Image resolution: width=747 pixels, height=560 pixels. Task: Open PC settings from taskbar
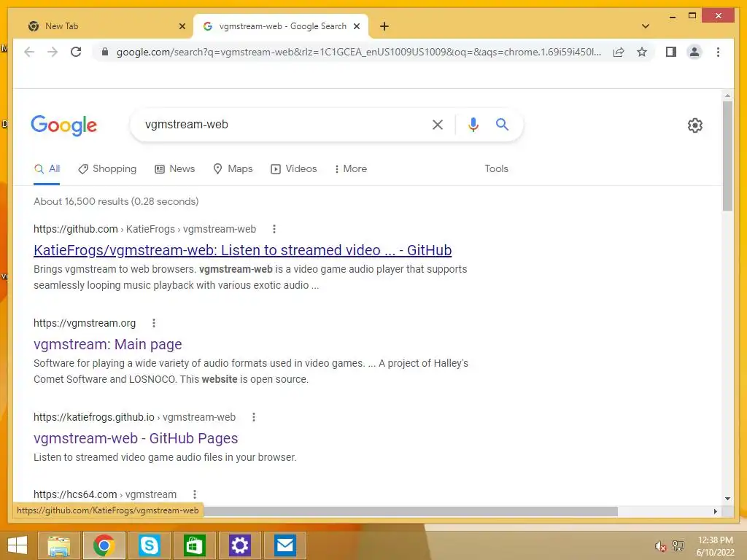pos(239,545)
